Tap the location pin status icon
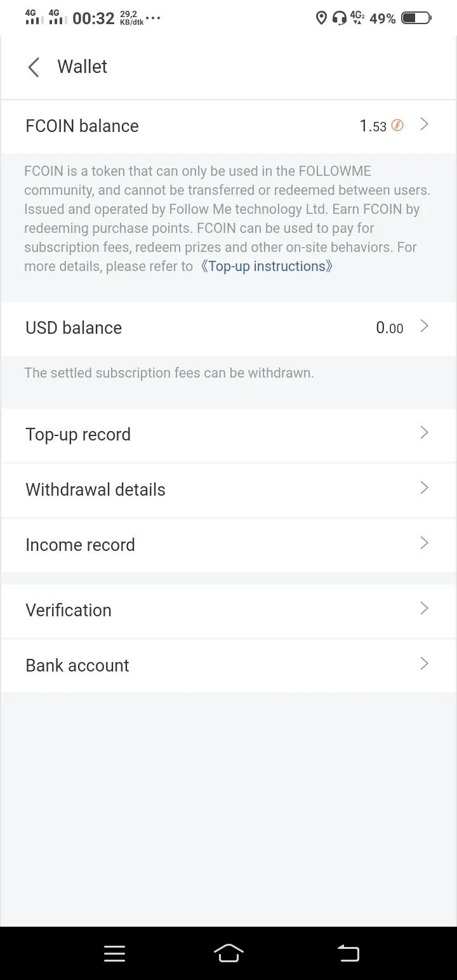Screen dimensions: 457x980 (321, 18)
